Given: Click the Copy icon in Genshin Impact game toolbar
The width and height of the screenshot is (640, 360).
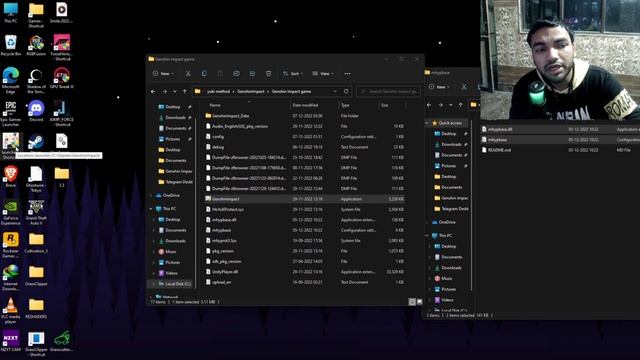Looking at the screenshot, I should [204, 73].
